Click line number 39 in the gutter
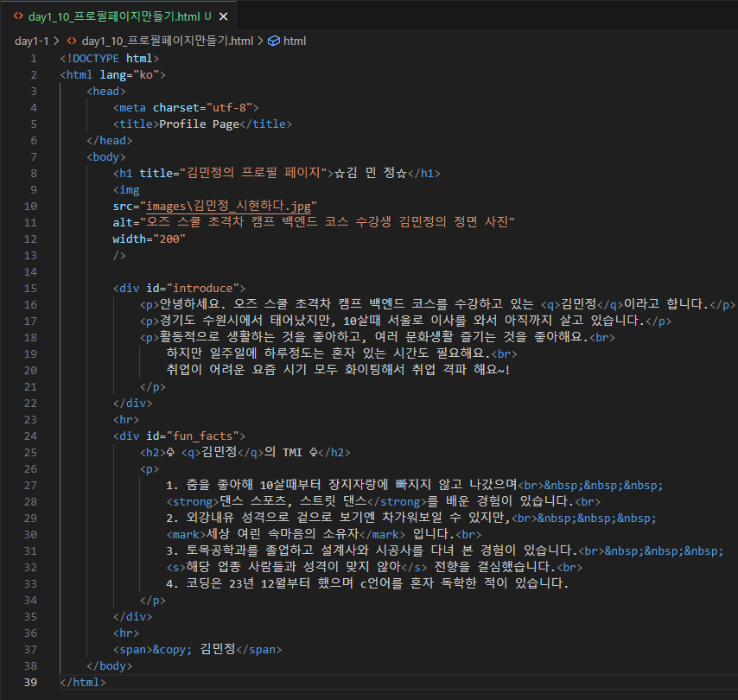This screenshot has width=738, height=700. (30, 682)
